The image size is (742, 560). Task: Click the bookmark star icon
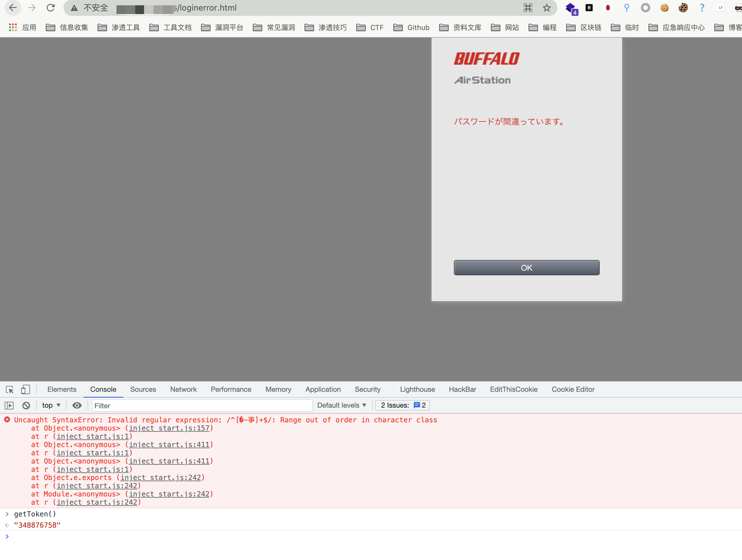pos(547,8)
